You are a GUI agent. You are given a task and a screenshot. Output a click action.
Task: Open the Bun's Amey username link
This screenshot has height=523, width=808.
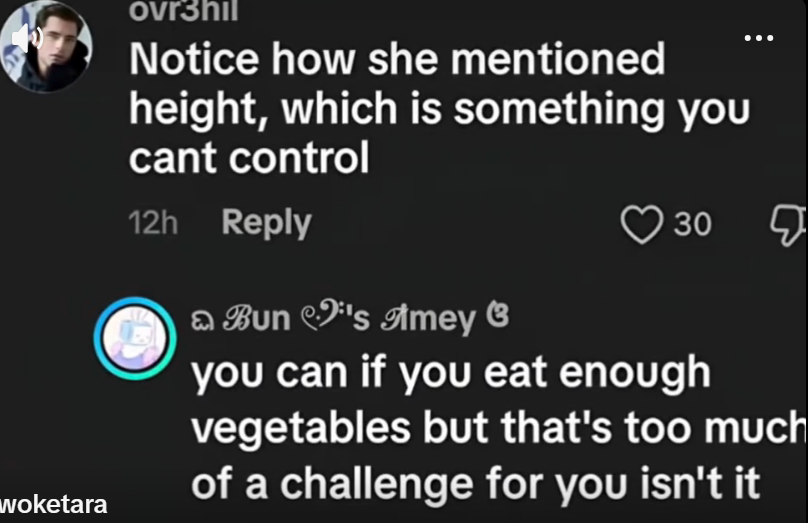pyautogui.click(x=350, y=318)
